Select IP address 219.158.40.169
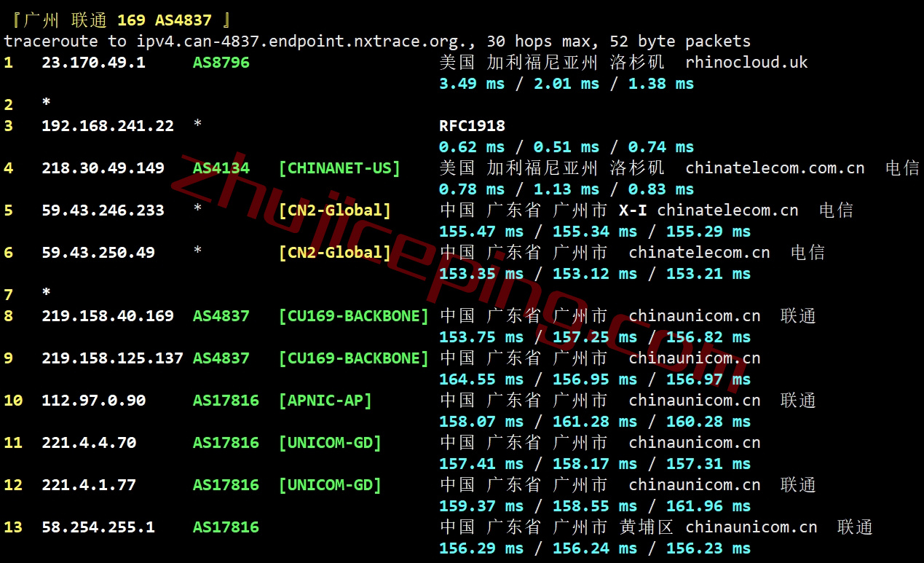Image resolution: width=924 pixels, height=563 pixels. (108, 316)
